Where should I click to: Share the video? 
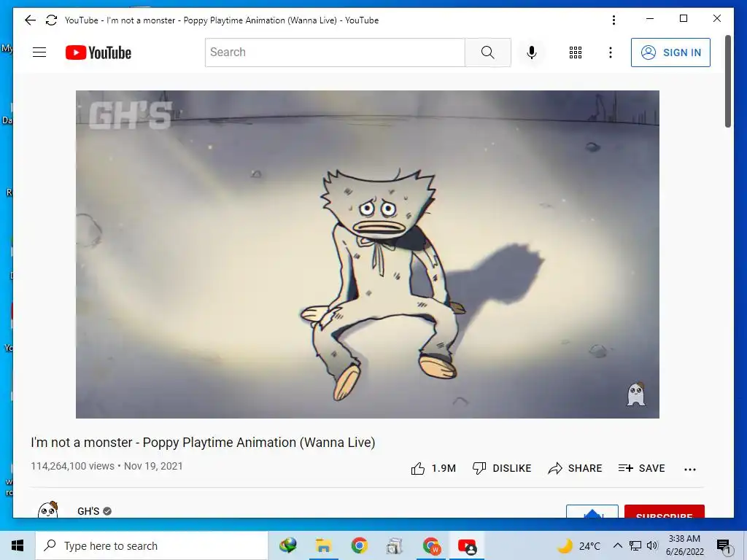(575, 469)
